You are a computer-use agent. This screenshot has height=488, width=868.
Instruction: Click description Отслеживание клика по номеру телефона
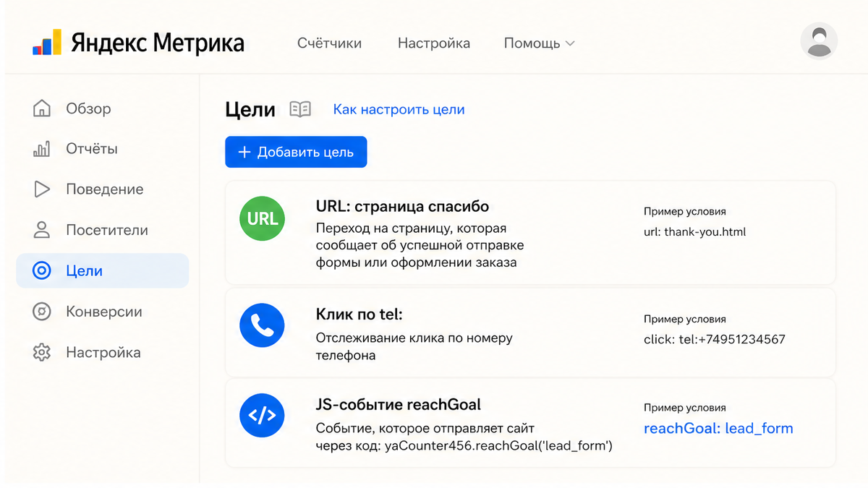pyautogui.click(x=414, y=346)
